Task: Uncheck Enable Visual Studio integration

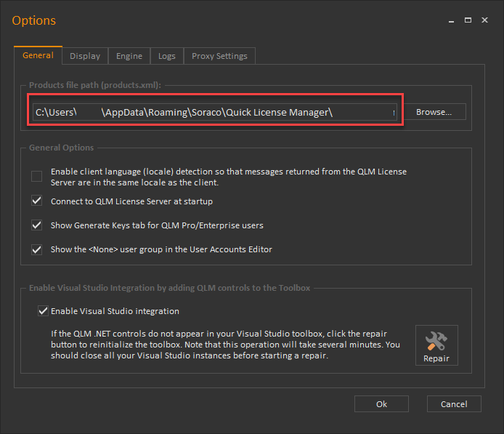Action: [x=43, y=311]
